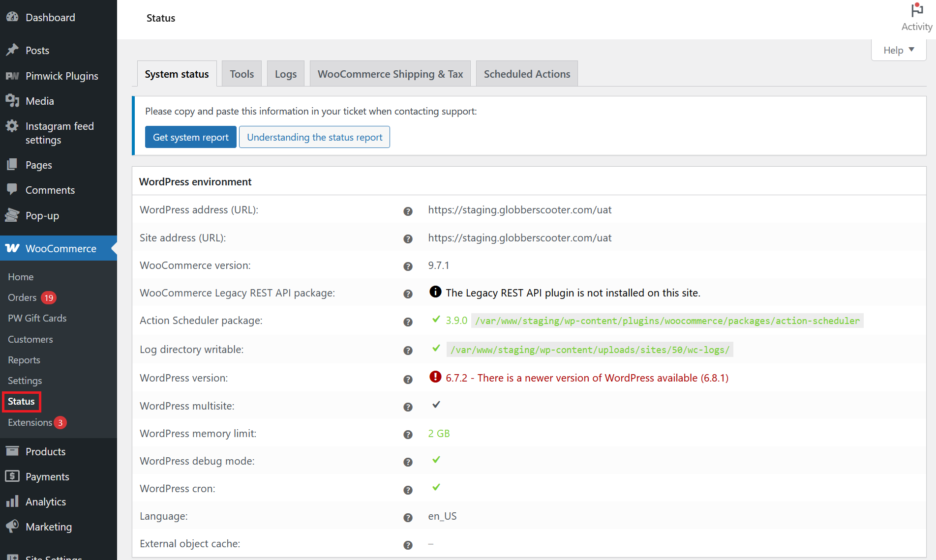The width and height of the screenshot is (936, 560).
Task: Click the Dashboard gauge icon
Action: 12,17
